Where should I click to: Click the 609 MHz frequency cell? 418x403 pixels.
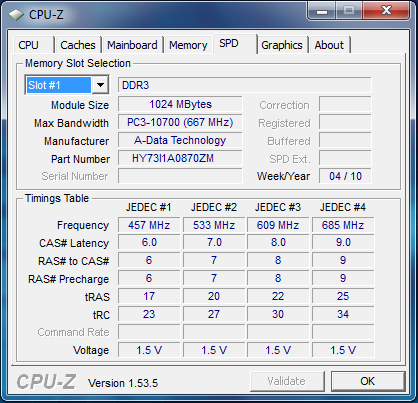tap(278, 225)
